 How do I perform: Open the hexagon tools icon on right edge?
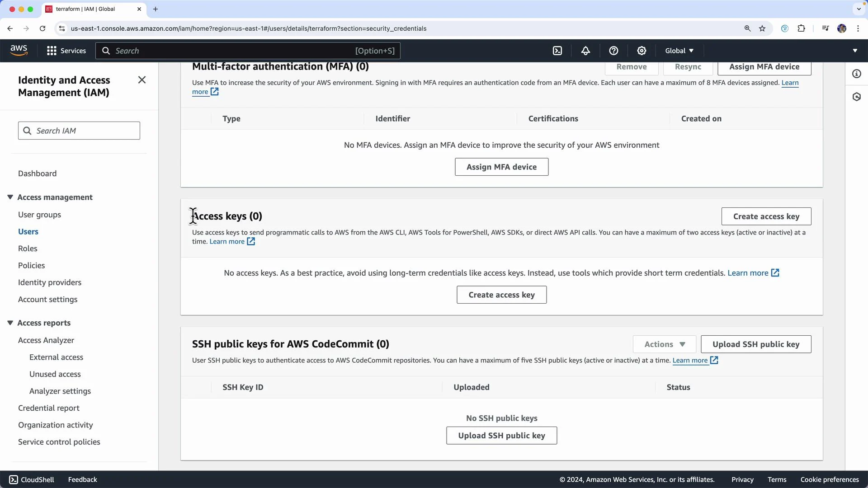857,97
